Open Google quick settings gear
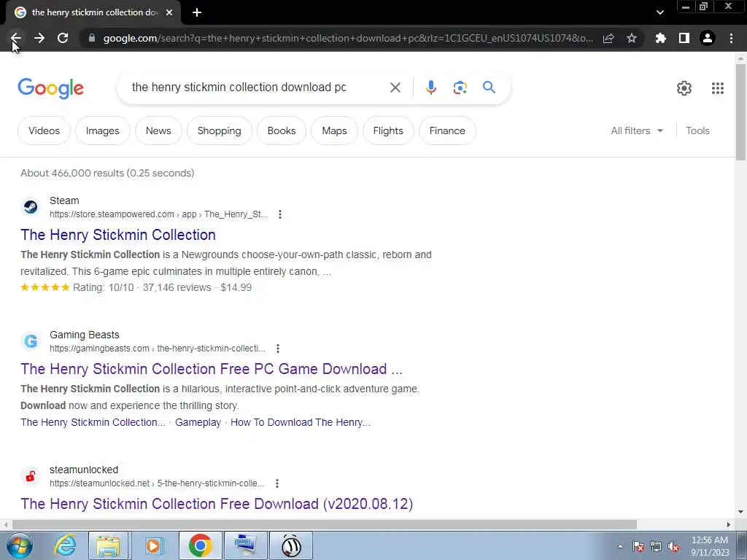The width and height of the screenshot is (747, 560). (x=684, y=88)
